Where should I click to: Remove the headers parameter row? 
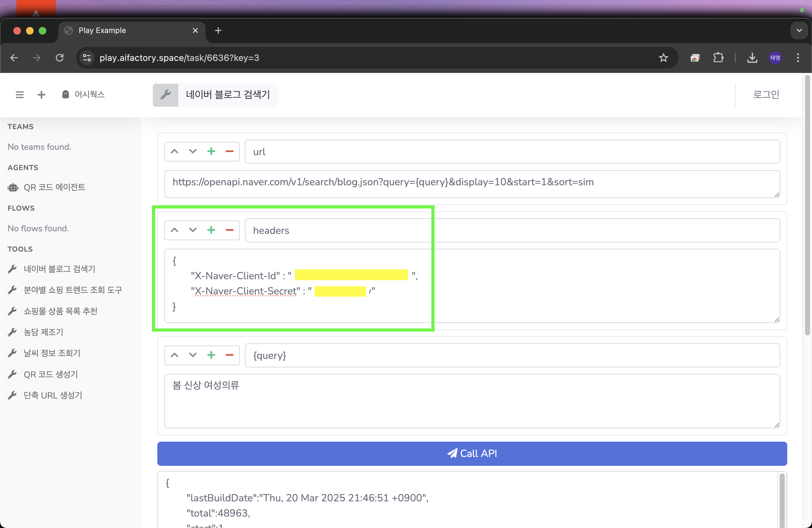click(230, 230)
